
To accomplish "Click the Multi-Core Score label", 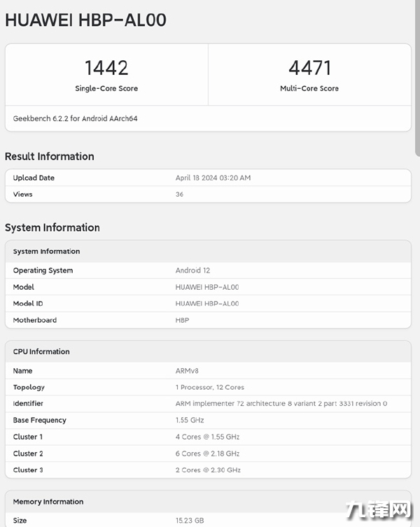I will (309, 89).
